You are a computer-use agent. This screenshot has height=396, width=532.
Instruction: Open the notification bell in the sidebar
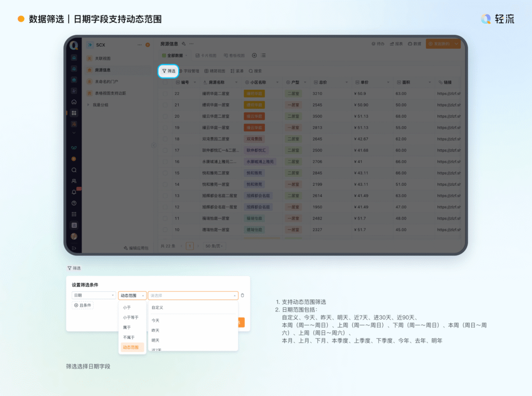(74, 192)
